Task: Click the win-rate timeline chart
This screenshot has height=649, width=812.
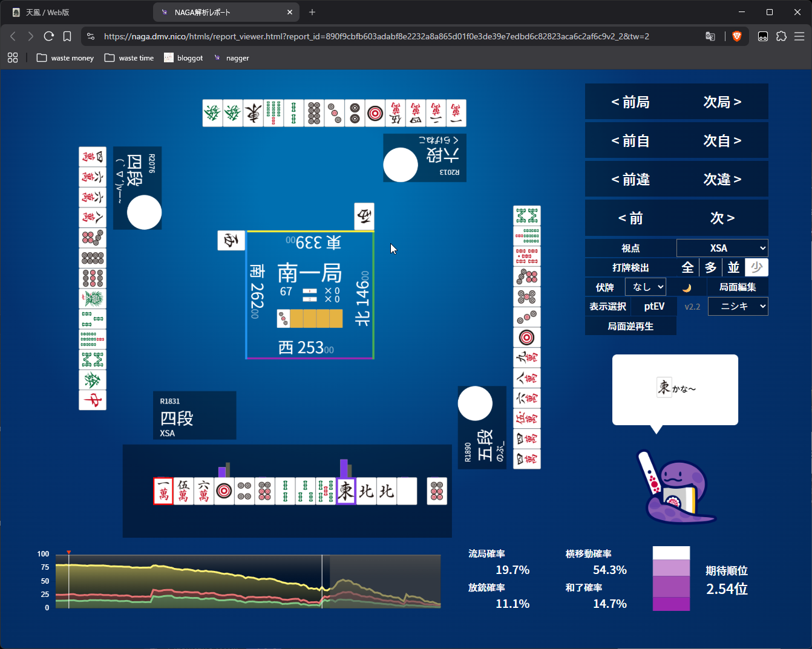Action: (248, 581)
